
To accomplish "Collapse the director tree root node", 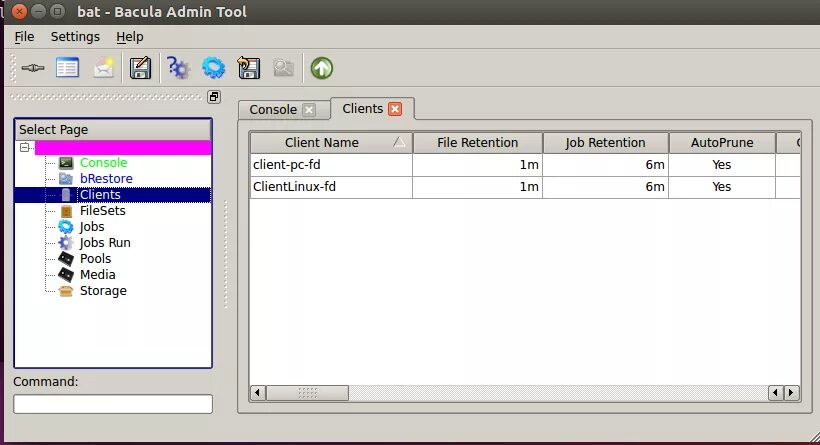I will [25, 147].
